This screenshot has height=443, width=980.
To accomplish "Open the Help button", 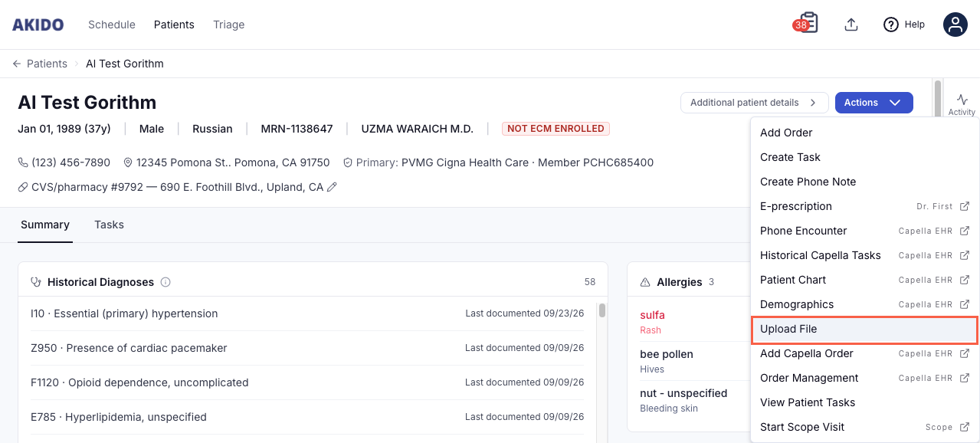I will click(904, 25).
